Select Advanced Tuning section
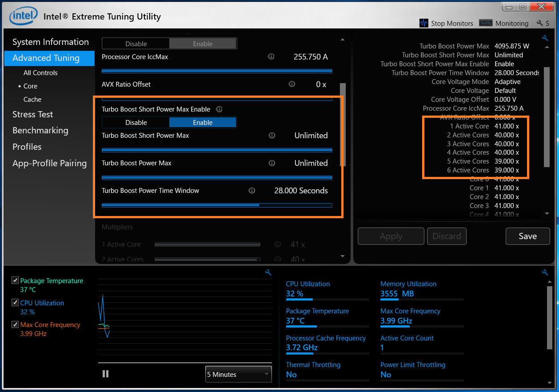Image resolution: width=559 pixels, height=392 pixels. tap(49, 58)
